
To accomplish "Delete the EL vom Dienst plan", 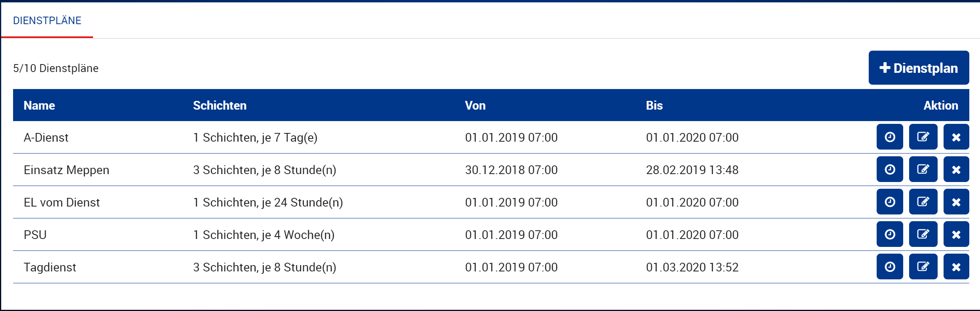I will pos(956,202).
